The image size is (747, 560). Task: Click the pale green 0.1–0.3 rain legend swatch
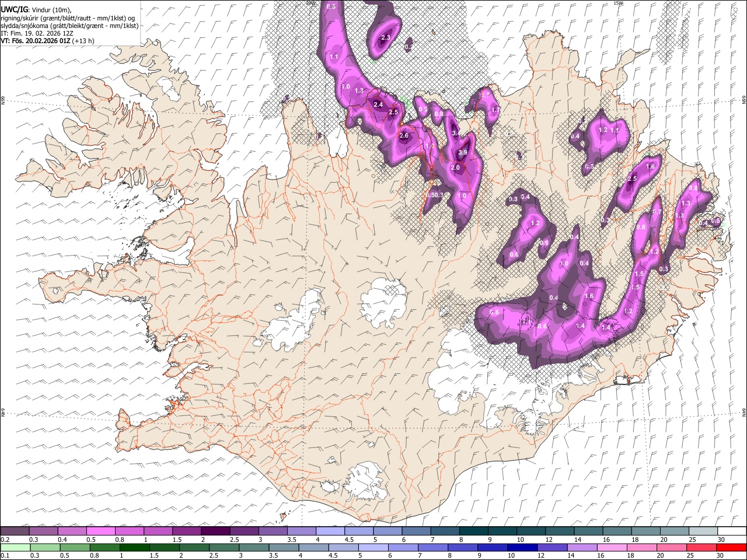[15, 547]
